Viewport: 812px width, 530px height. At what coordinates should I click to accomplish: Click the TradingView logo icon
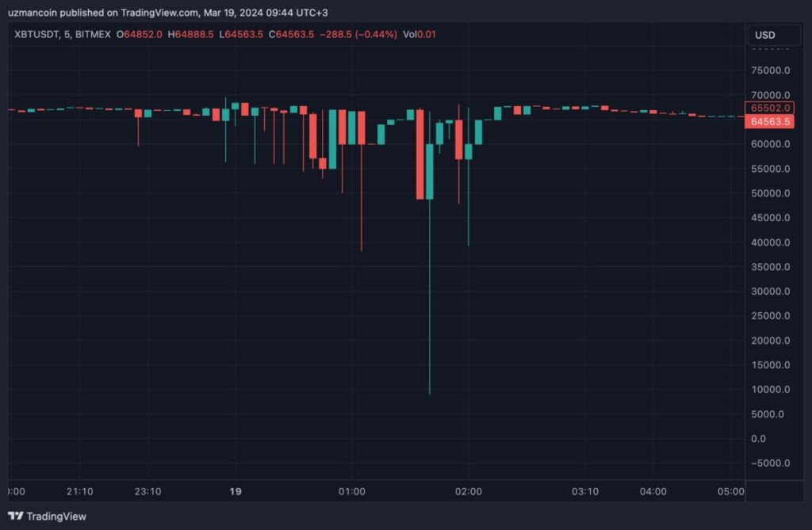pyautogui.click(x=15, y=516)
